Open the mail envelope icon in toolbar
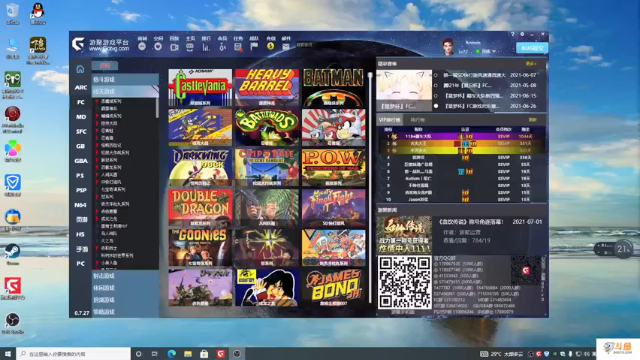640x360 pixels. 286,47
